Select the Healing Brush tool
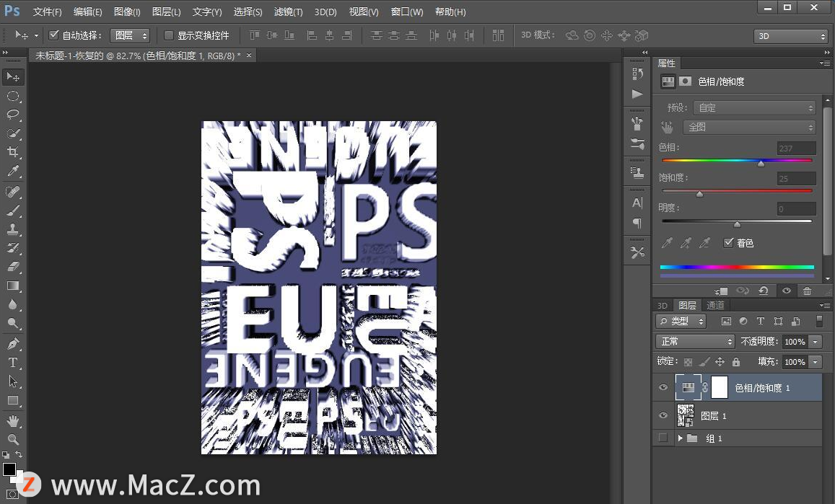The width and height of the screenshot is (835, 504). [13, 192]
